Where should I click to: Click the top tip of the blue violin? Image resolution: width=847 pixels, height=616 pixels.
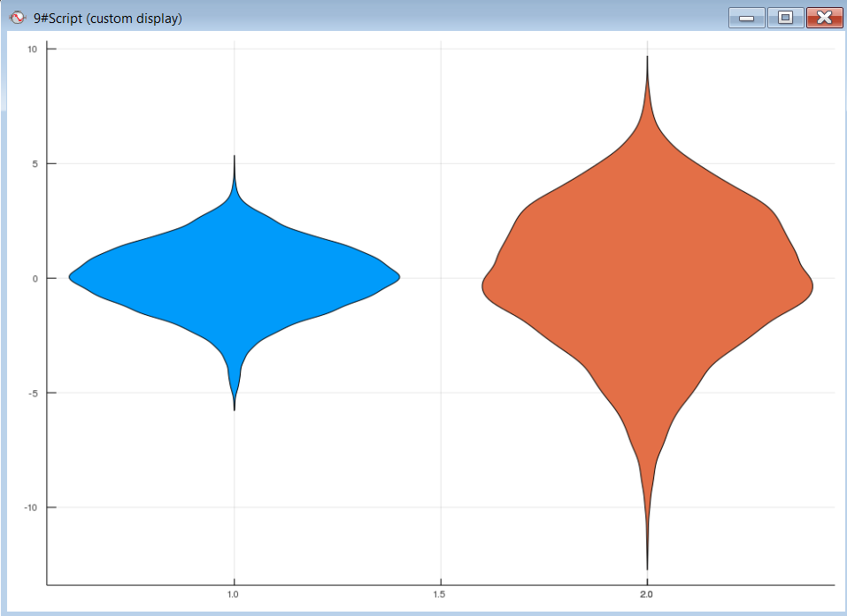click(x=234, y=159)
